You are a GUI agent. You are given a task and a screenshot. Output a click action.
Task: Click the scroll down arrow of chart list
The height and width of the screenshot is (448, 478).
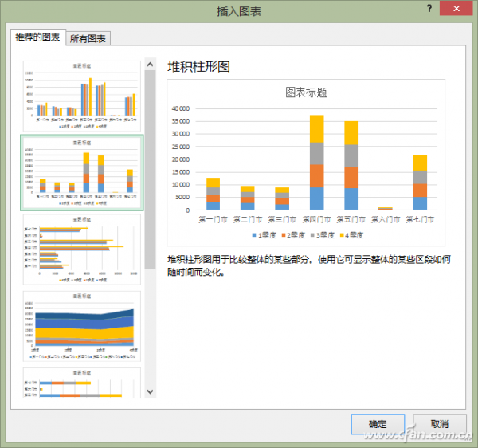pyautogui.click(x=150, y=391)
